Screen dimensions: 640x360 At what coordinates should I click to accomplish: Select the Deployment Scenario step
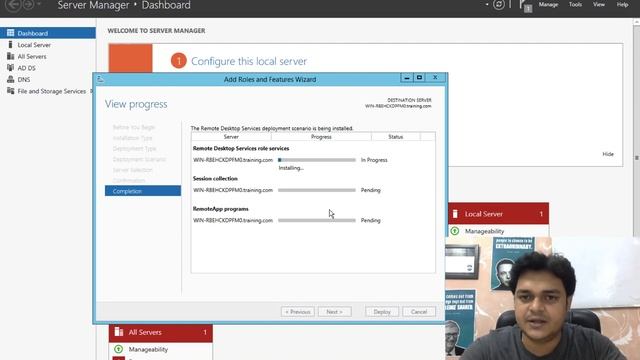point(139,159)
